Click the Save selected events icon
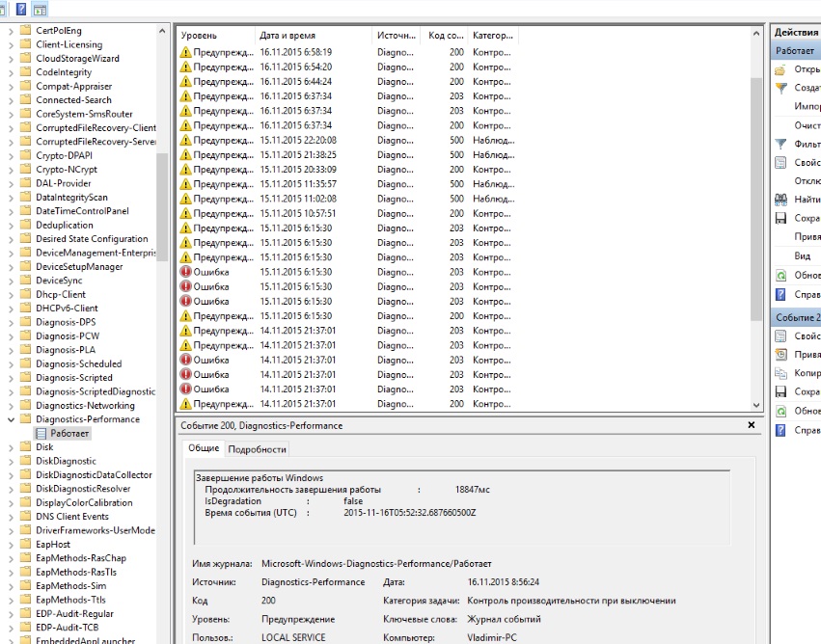Viewport: 821px width, 644px height. click(780, 391)
